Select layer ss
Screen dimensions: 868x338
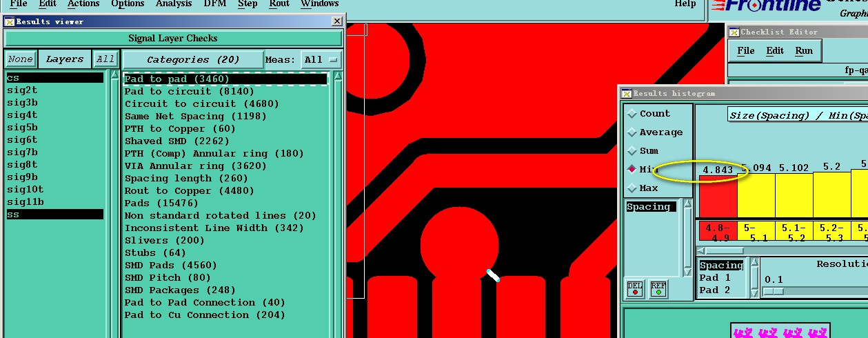(x=54, y=215)
